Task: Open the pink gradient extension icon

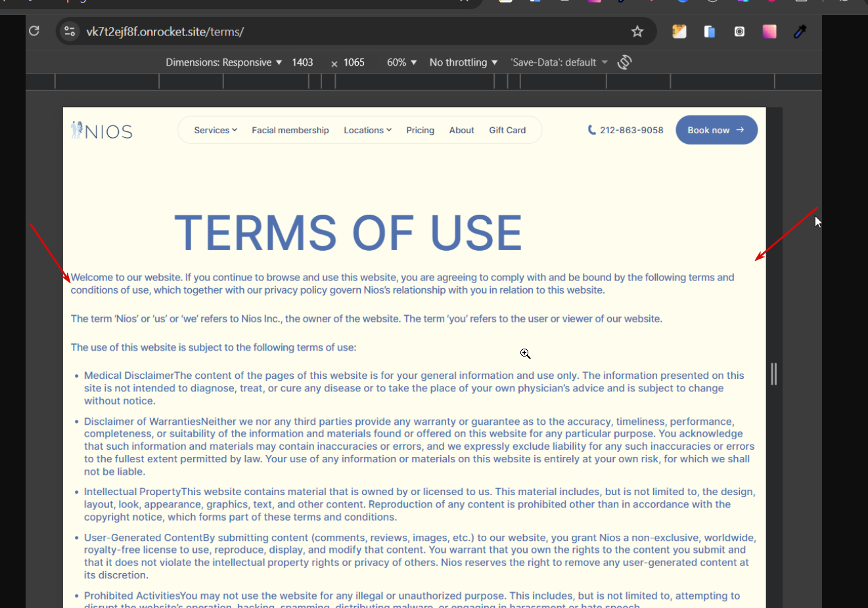Action: (769, 32)
